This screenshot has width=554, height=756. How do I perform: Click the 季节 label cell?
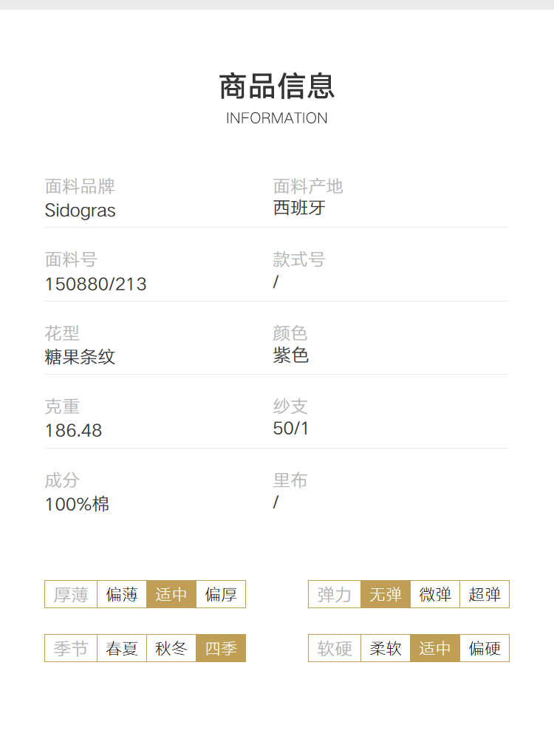tap(71, 648)
